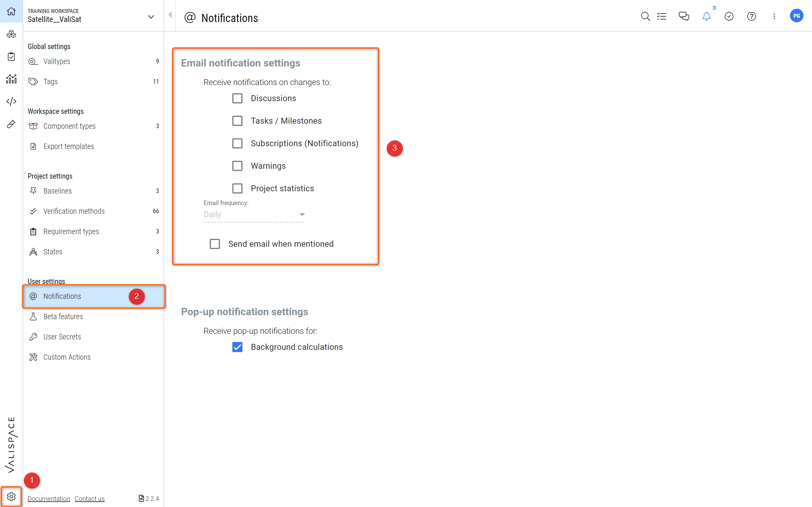Image resolution: width=812 pixels, height=507 pixels.
Task: Toggle Send email when mentioned
Action: (215, 244)
